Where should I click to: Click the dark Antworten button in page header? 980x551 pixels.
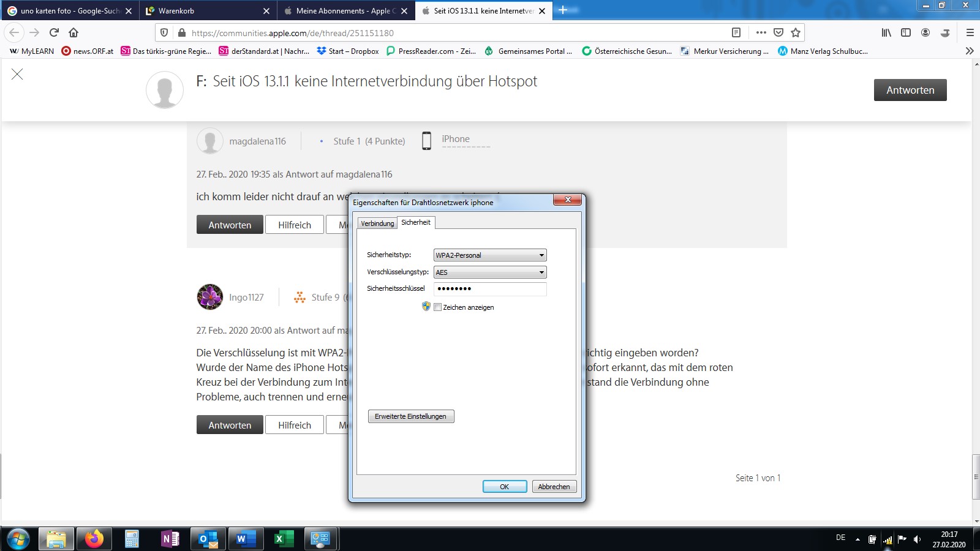910,90
